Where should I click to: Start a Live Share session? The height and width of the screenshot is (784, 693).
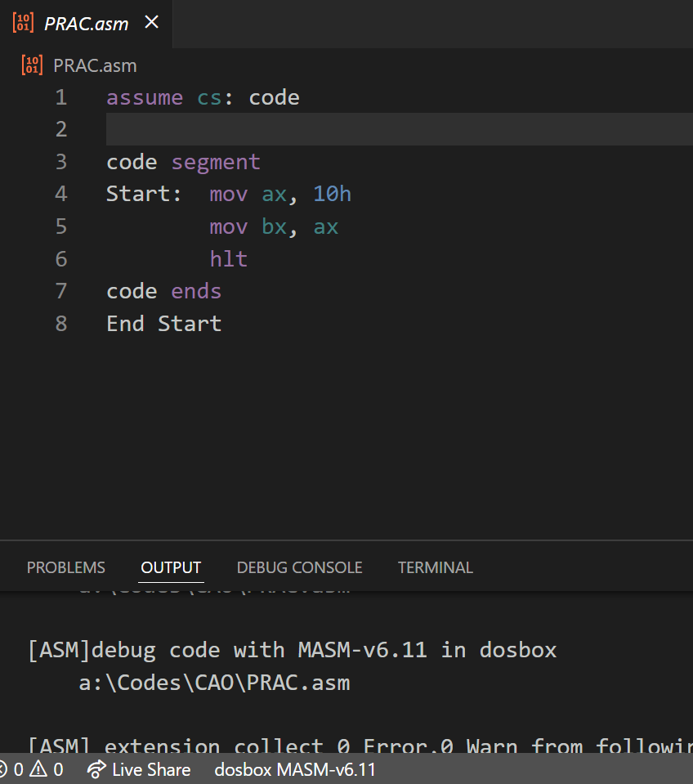[x=139, y=769]
